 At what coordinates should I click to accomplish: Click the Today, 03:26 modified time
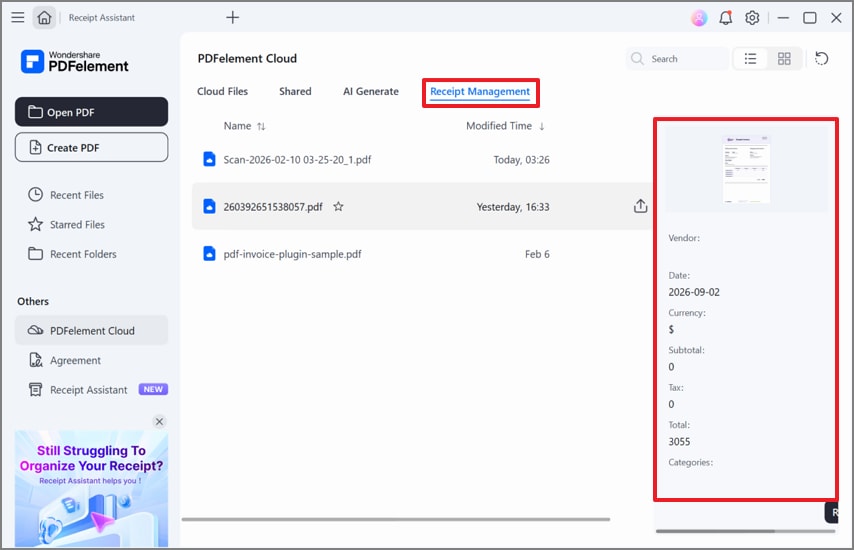(x=521, y=160)
